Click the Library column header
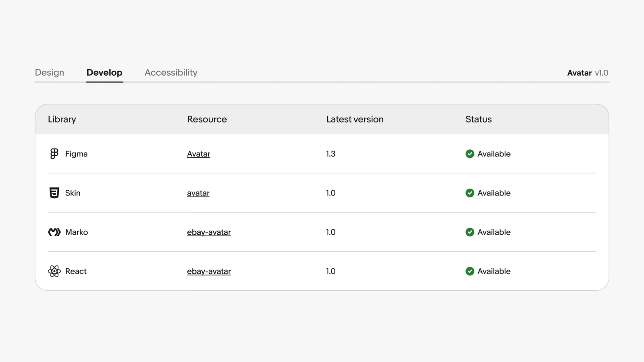Screen dimensions: 644x362 pos(62,119)
